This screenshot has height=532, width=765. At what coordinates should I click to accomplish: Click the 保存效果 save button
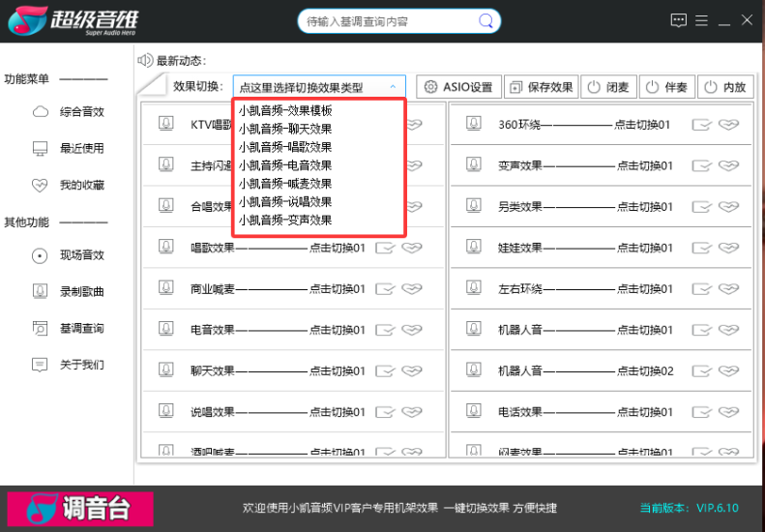(x=541, y=87)
